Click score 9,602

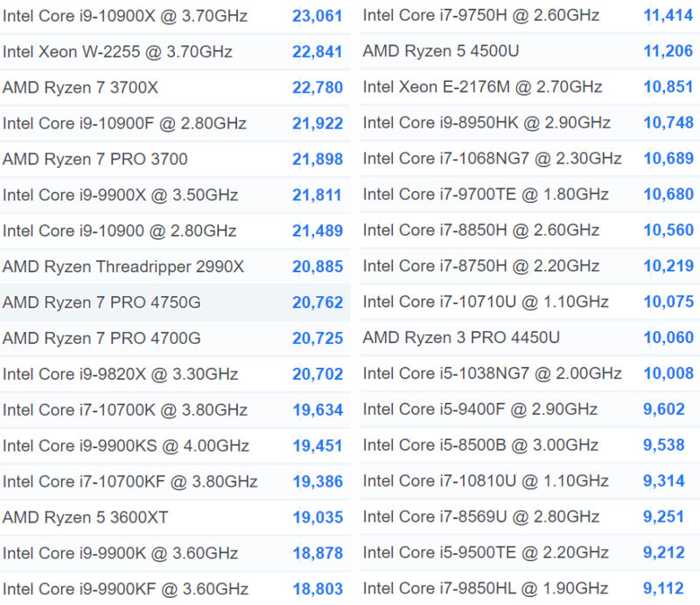tap(664, 409)
